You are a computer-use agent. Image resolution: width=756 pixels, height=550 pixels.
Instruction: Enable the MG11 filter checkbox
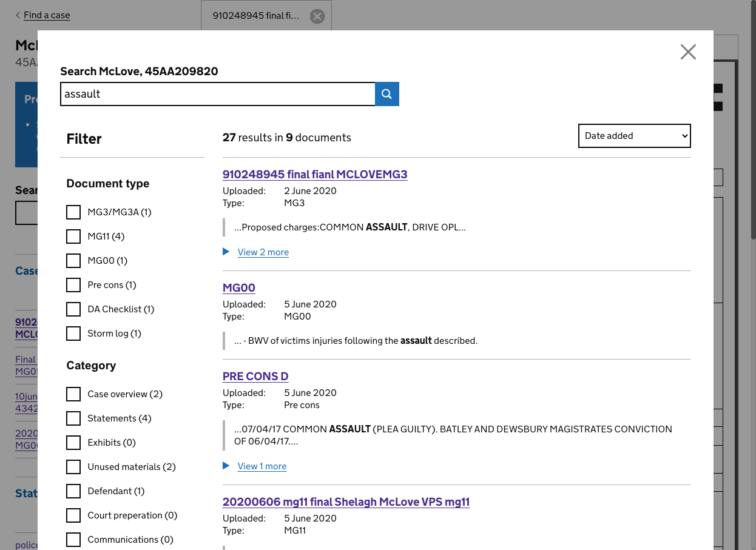pos(73,236)
